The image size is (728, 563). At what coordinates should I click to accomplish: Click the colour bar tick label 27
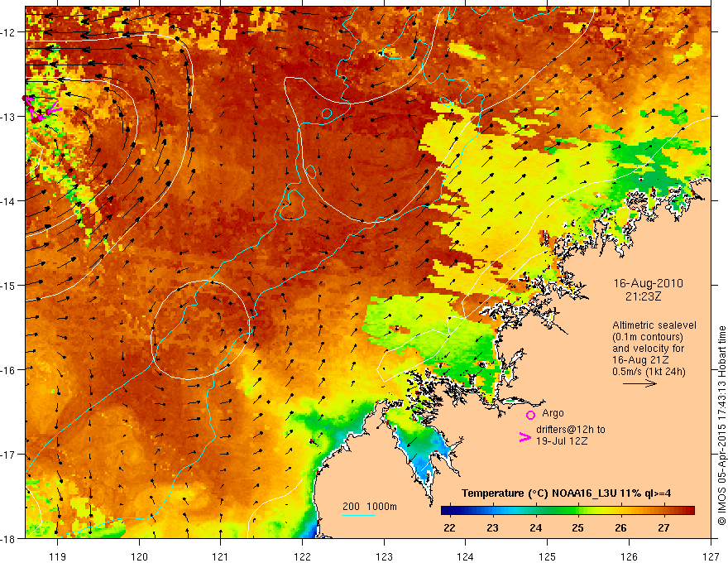pyautogui.click(x=664, y=527)
